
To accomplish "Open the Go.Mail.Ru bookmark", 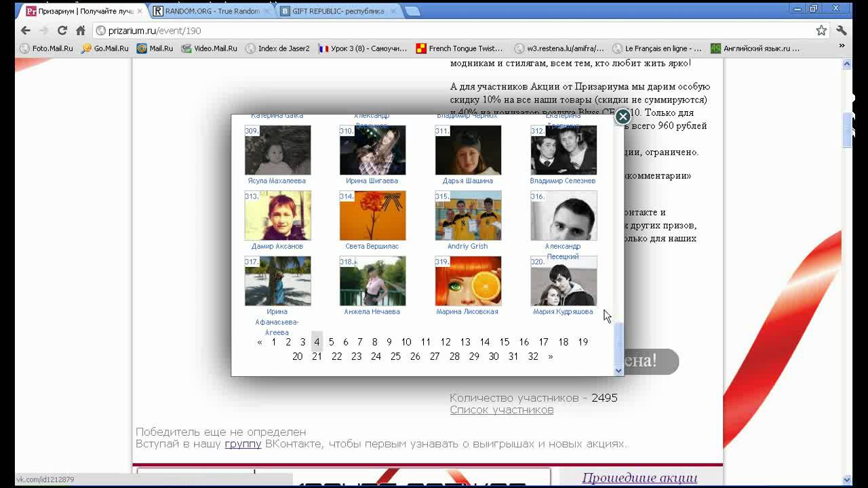I will pyautogui.click(x=104, y=48).
